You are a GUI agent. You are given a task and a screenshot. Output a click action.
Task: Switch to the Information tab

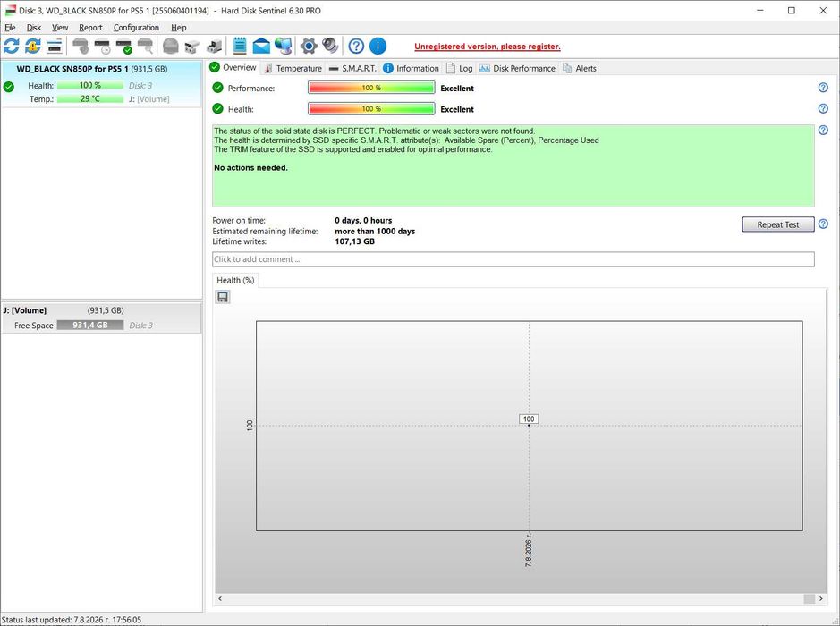411,69
